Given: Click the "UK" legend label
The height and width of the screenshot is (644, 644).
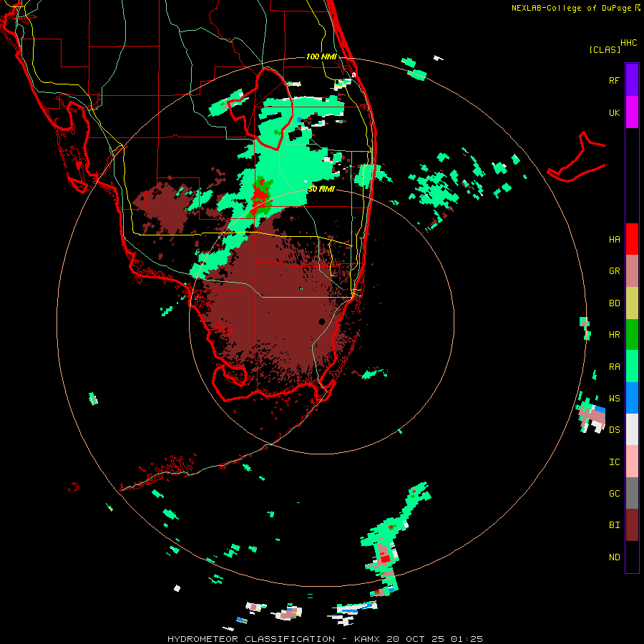Looking at the screenshot, I should 614,112.
